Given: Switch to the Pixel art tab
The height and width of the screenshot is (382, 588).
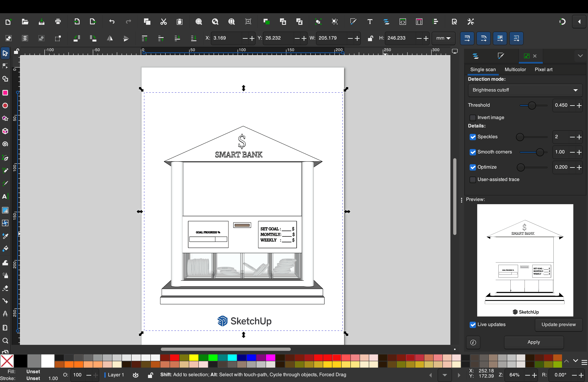Looking at the screenshot, I should click(543, 70).
